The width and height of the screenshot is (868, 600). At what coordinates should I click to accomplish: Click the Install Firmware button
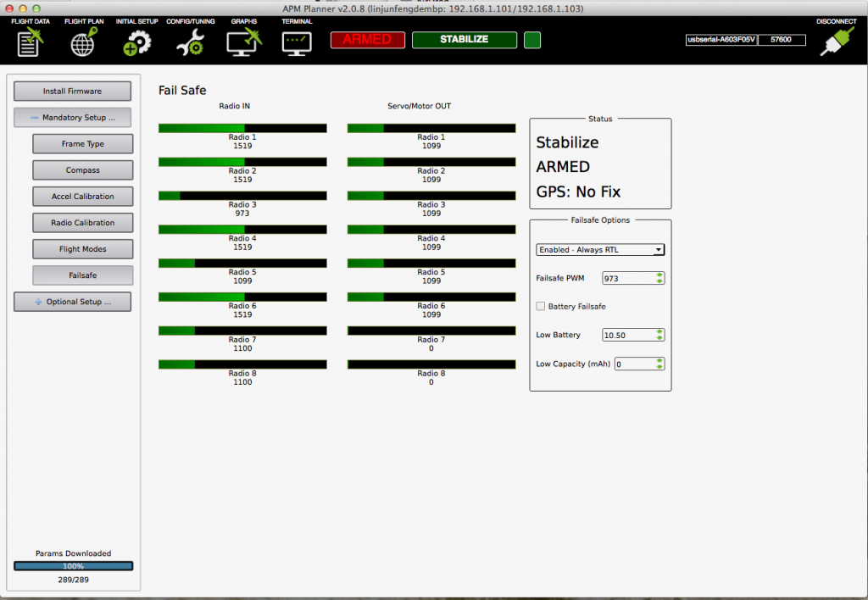[72, 92]
